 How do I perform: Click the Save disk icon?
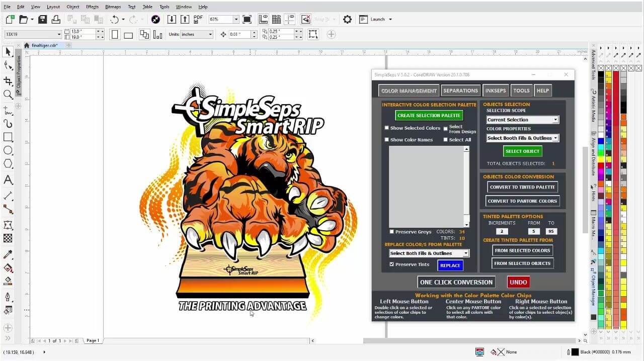tap(43, 19)
